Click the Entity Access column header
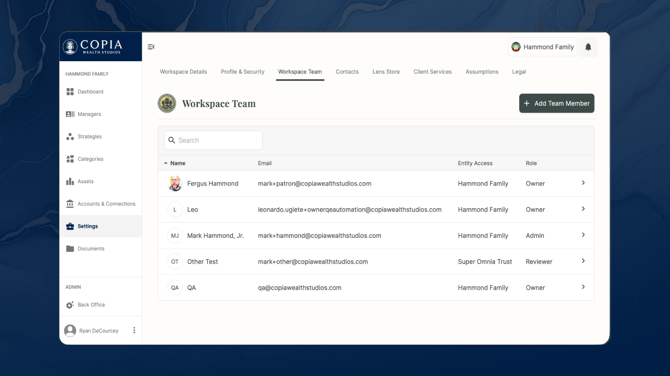The height and width of the screenshot is (376, 670). [x=475, y=163]
